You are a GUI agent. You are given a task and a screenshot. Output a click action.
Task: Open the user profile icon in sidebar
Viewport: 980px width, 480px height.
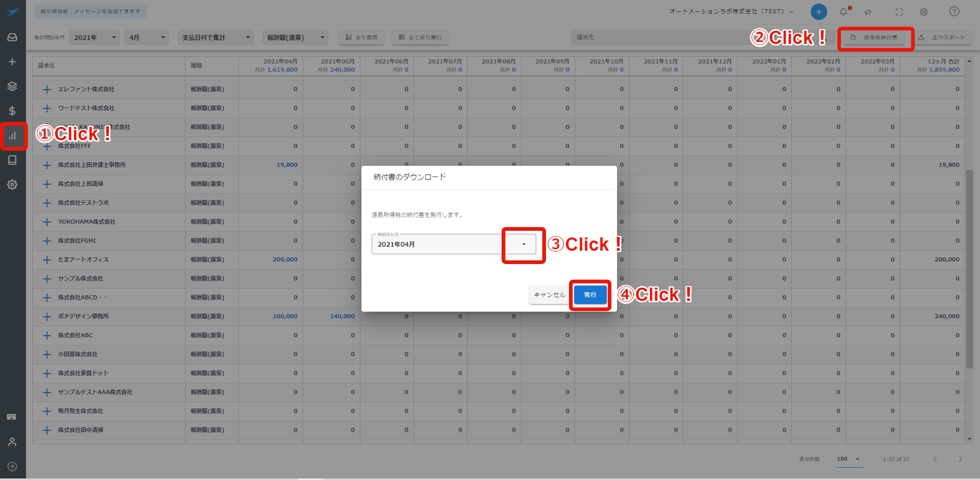tap(12, 442)
